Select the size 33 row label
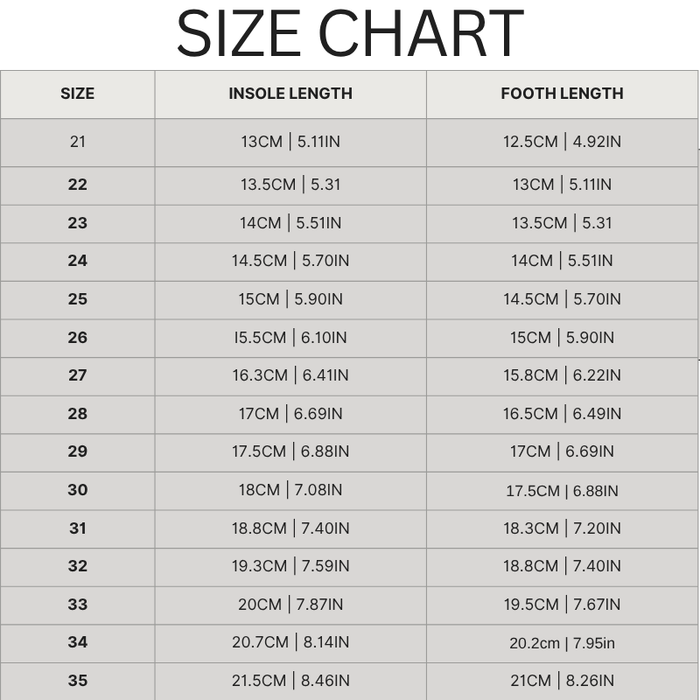Image resolution: width=700 pixels, height=700 pixels. click(x=77, y=605)
